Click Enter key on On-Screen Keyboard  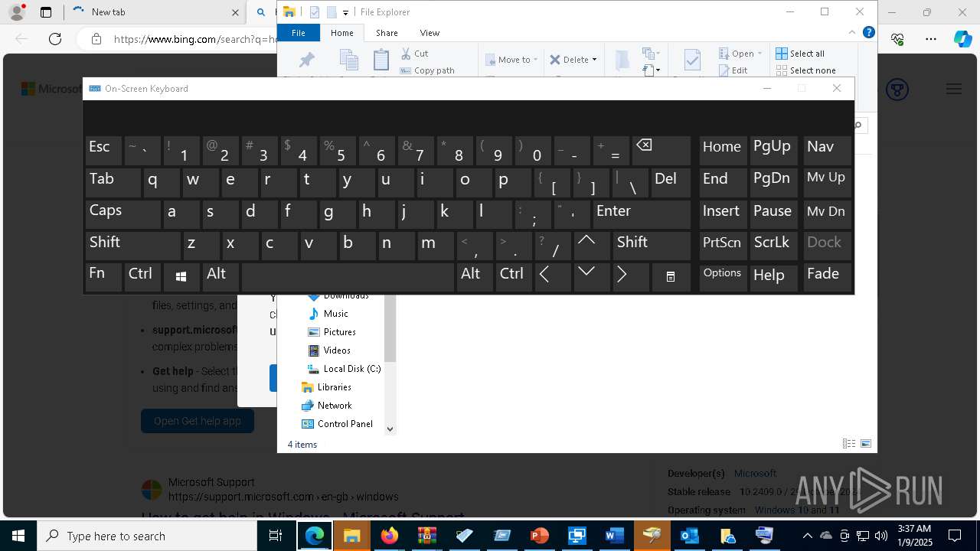coord(641,214)
